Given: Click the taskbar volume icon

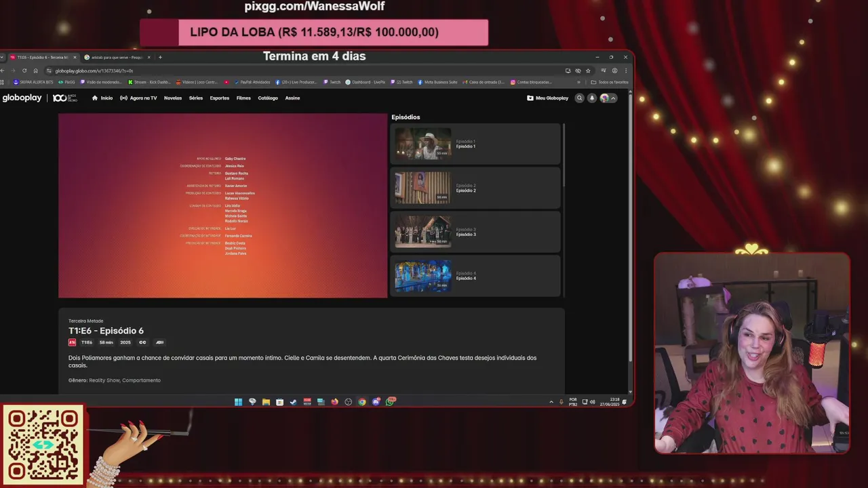Looking at the screenshot, I should pos(593,402).
